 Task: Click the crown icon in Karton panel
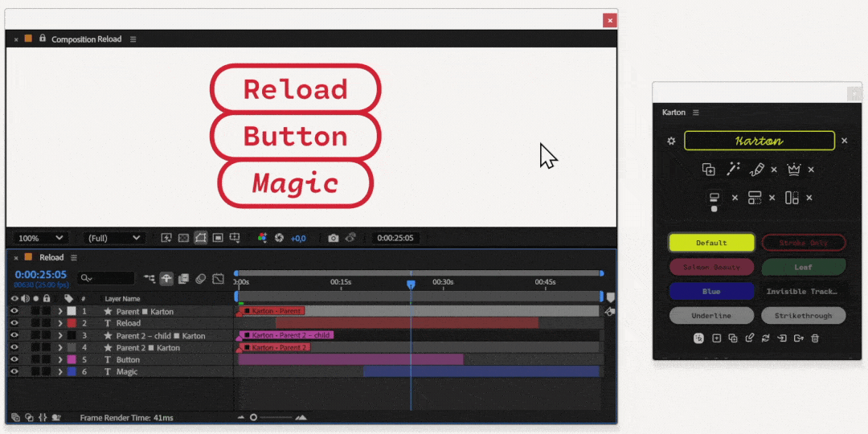point(795,170)
